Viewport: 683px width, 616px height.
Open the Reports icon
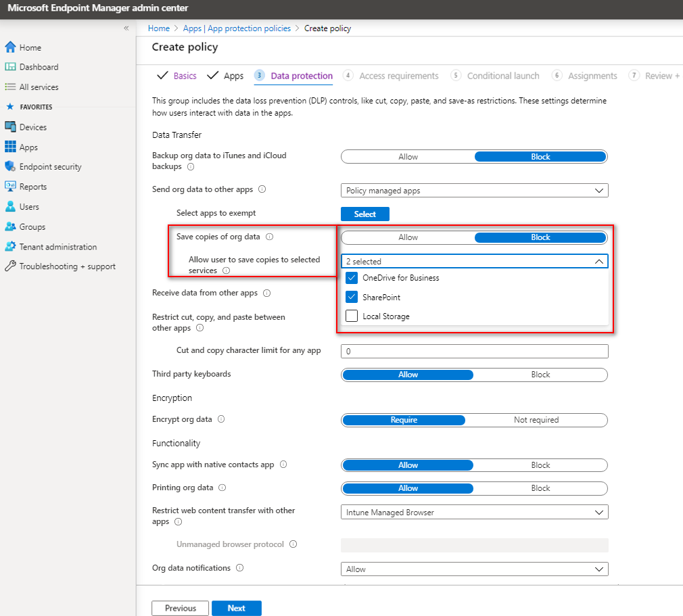pyautogui.click(x=10, y=187)
